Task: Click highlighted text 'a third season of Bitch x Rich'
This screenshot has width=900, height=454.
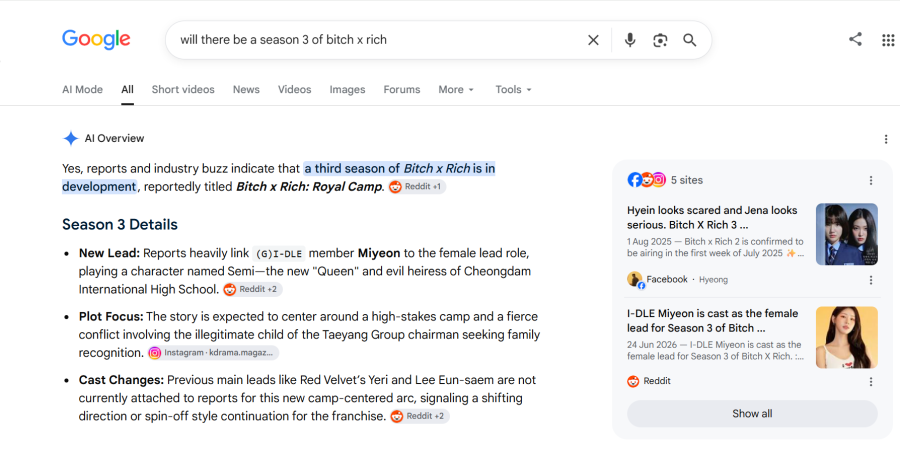Action: (x=387, y=169)
